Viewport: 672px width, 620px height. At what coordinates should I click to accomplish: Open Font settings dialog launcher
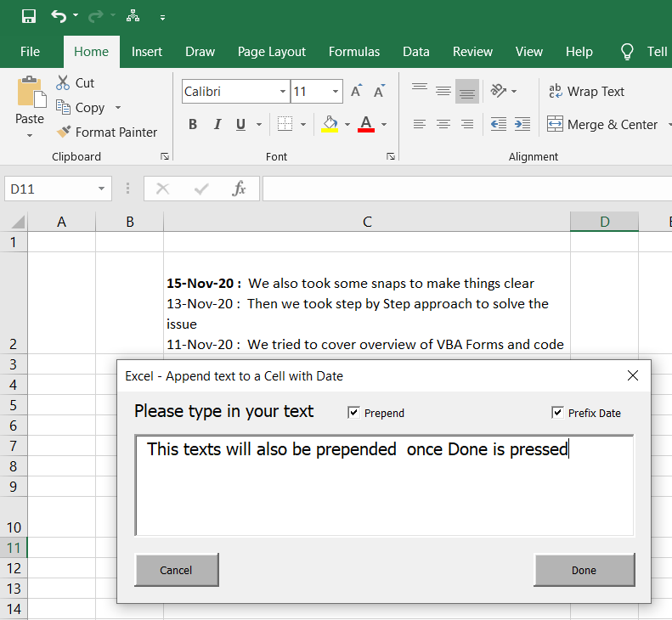pyautogui.click(x=391, y=156)
